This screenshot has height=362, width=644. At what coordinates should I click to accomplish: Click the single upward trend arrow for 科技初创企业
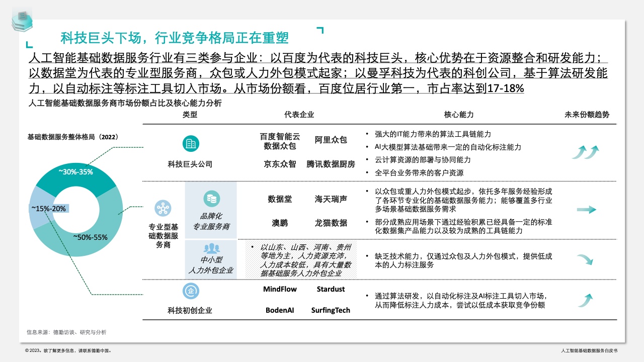585,300
